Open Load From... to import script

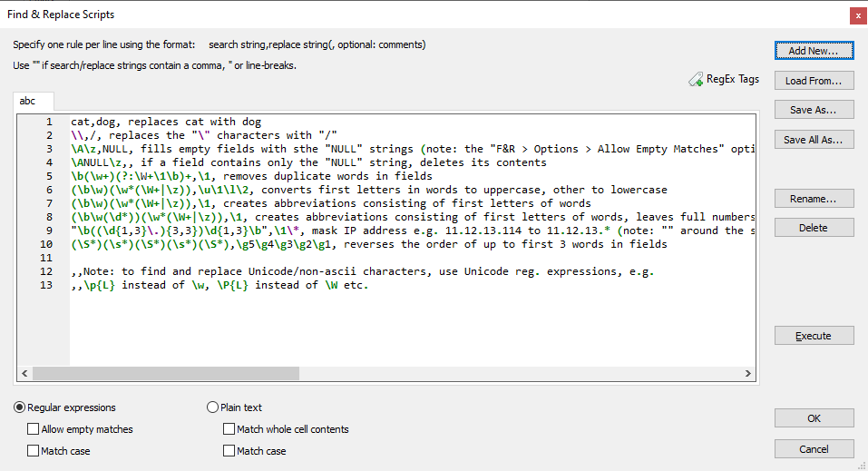(814, 81)
